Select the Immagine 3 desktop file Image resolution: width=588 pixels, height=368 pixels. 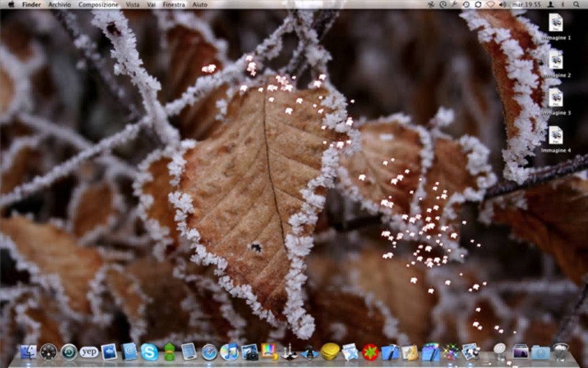point(556,102)
